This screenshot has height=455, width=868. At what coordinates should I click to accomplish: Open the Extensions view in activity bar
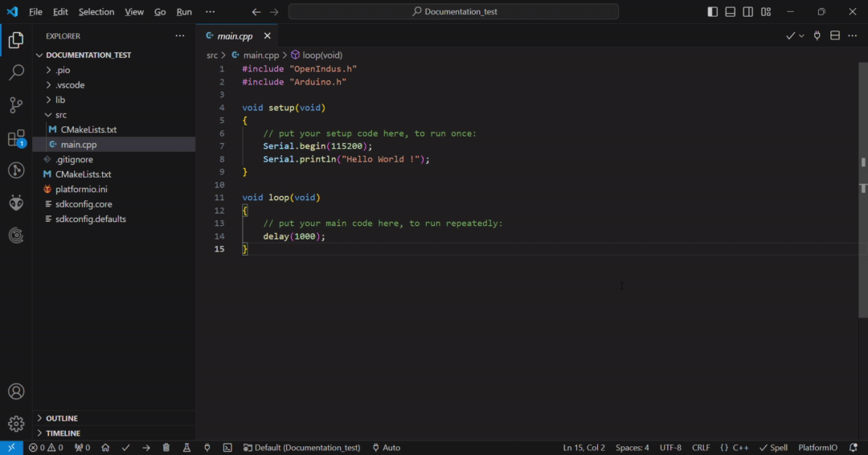pos(16,138)
